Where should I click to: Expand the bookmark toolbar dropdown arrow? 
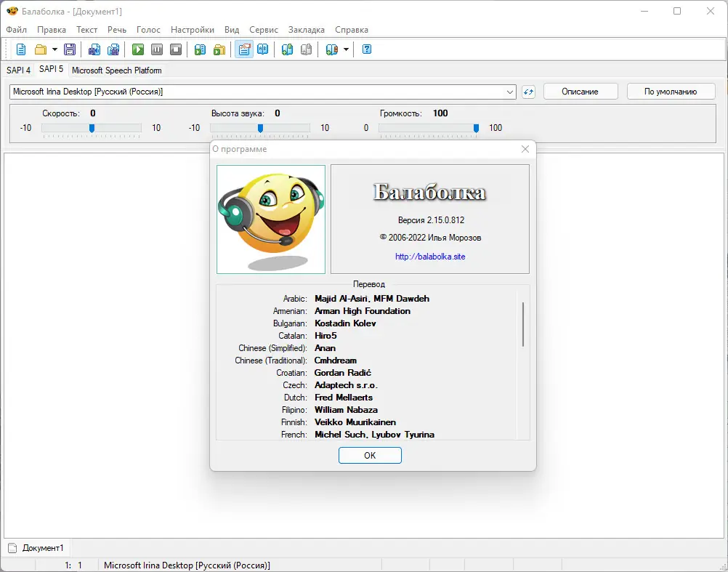pyautogui.click(x=346, y=49)
